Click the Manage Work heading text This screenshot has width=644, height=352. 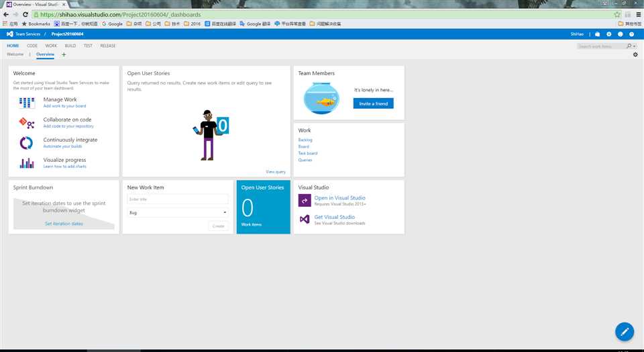(x=60, y=99)
